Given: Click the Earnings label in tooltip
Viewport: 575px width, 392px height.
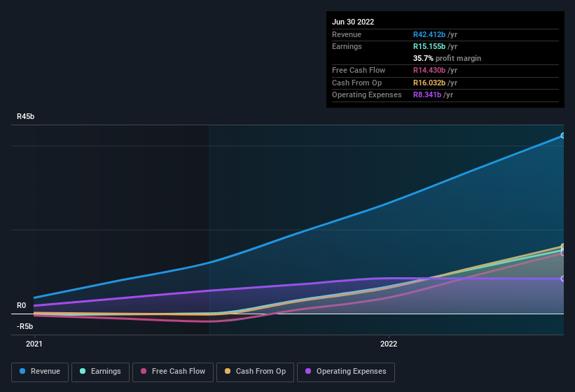Looking at the screenshot, I should (347, 46).
